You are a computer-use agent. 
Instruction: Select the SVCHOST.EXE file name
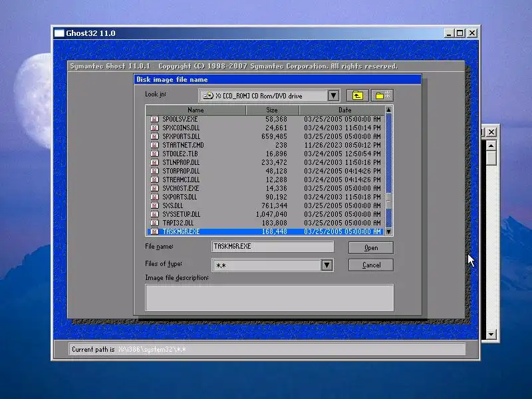click(x=180, y=188)
